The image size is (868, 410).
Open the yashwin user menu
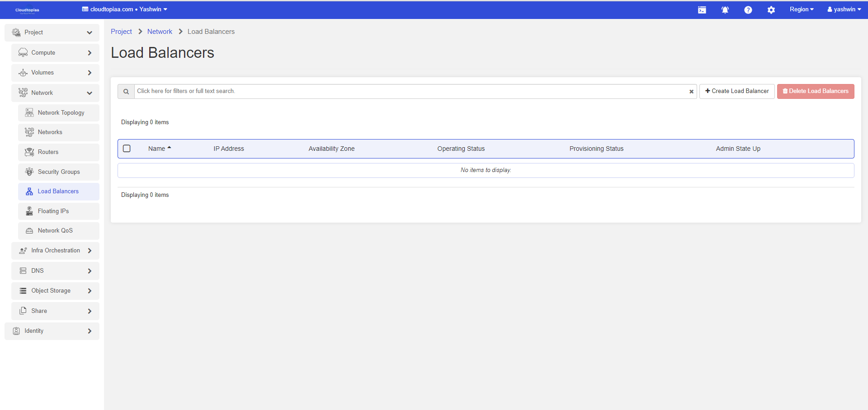coord(844,9)
